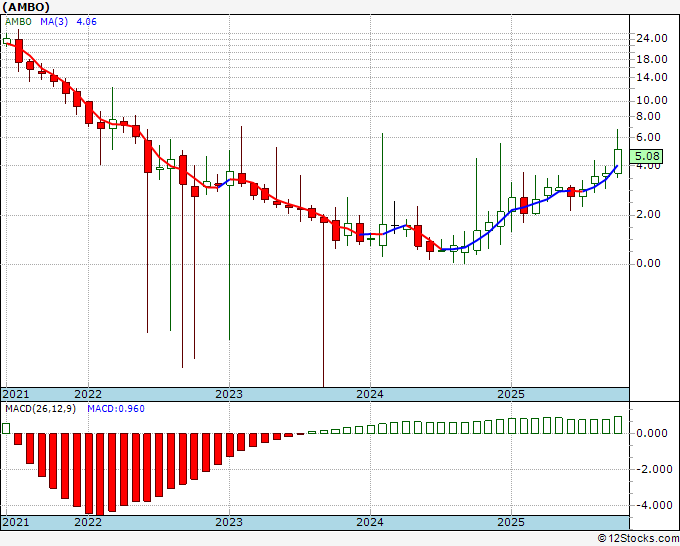
Task: Click the current price tag 5.08
Action: point(646,156)
